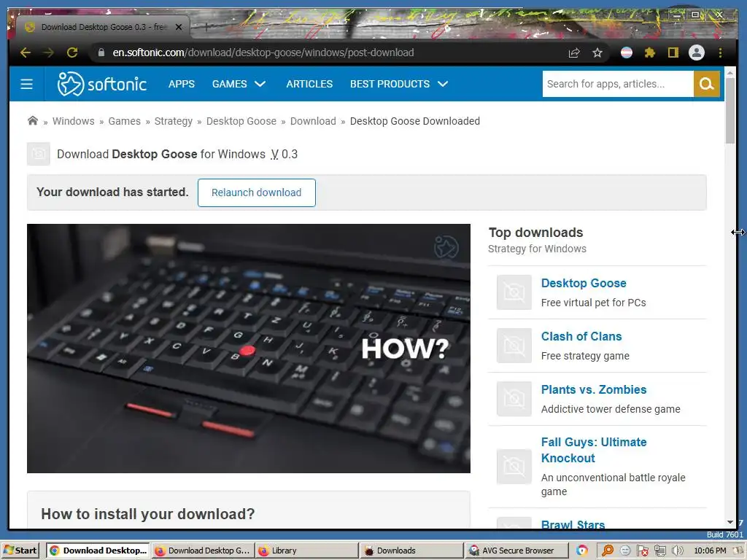Expand the GAMES dropdown menu
747x560 pixels.
click(x=239, y=84)
